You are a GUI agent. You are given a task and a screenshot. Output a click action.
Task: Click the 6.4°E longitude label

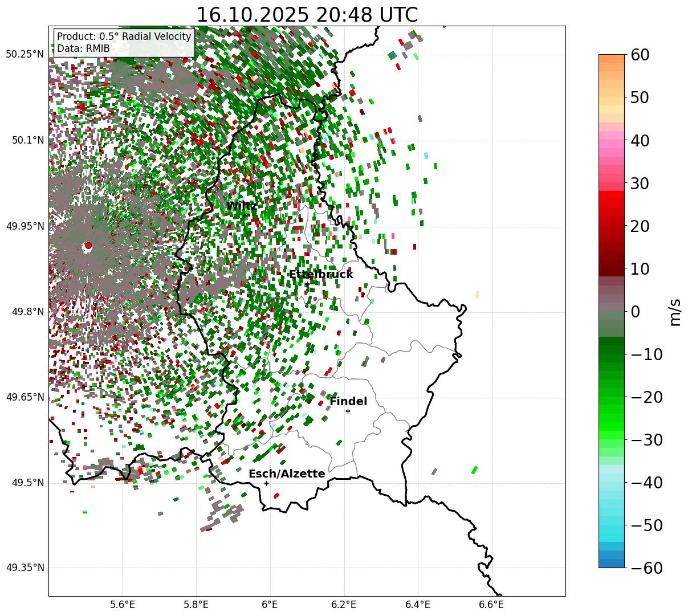coord(417,605)
